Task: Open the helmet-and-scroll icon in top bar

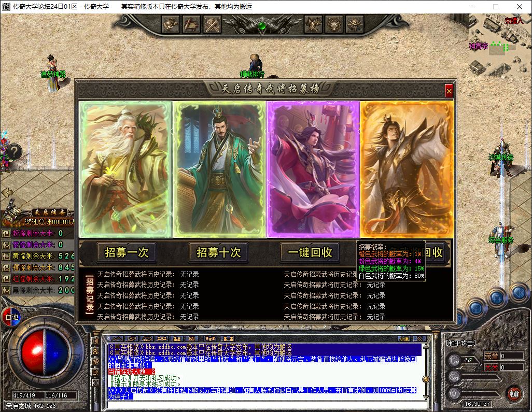Action: click(170, 24)
